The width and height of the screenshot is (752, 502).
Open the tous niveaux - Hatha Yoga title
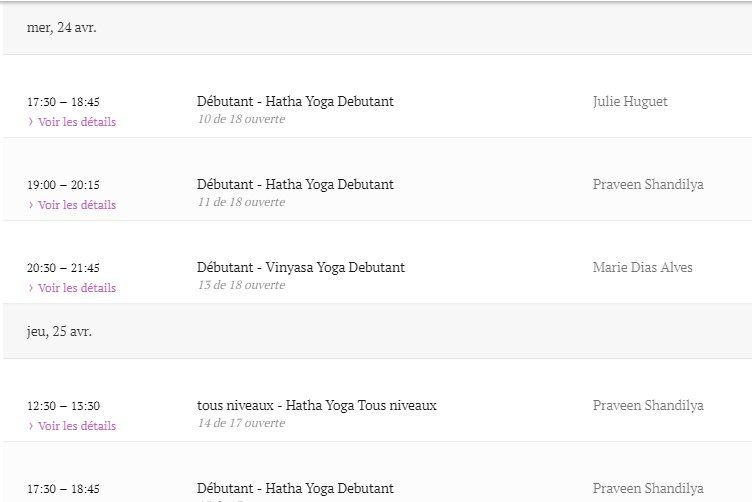(317, 406)
